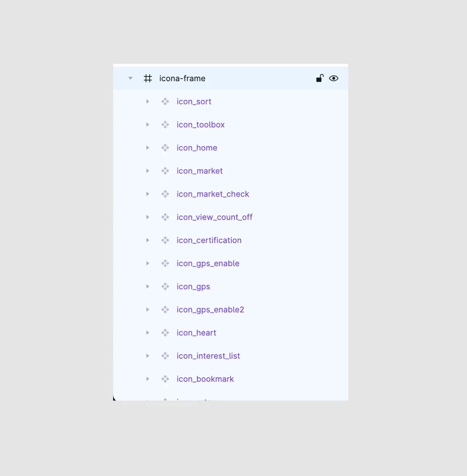
Task: Select the icon_interest_list layer name
Action: tap(208, 356)
